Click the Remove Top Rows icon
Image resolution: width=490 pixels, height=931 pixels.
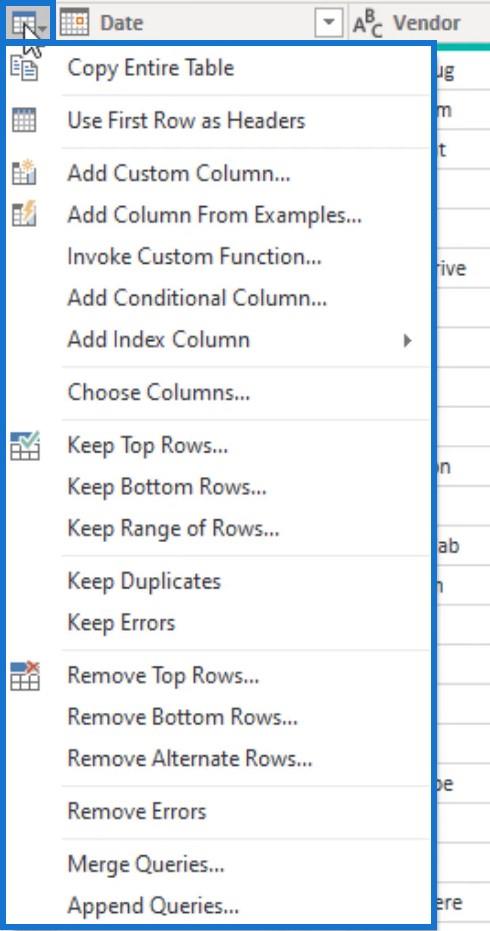(x=25, y=676)
